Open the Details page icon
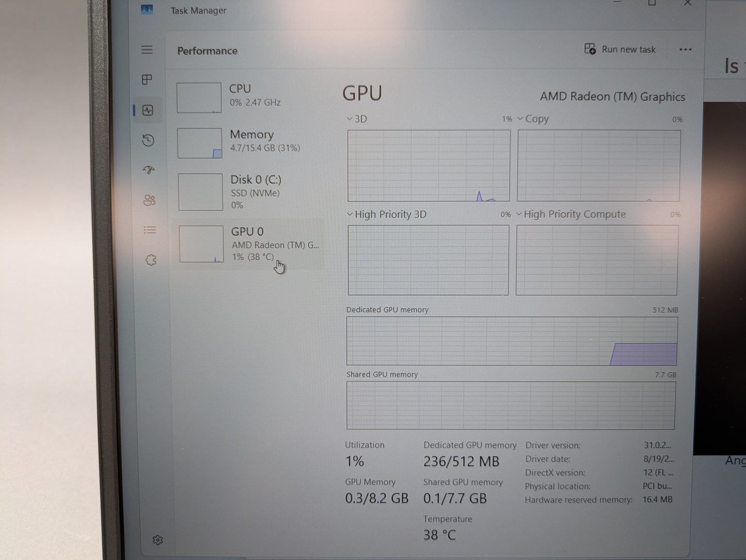The width and height of the screenshot is (746, 560). click(150, 230)
